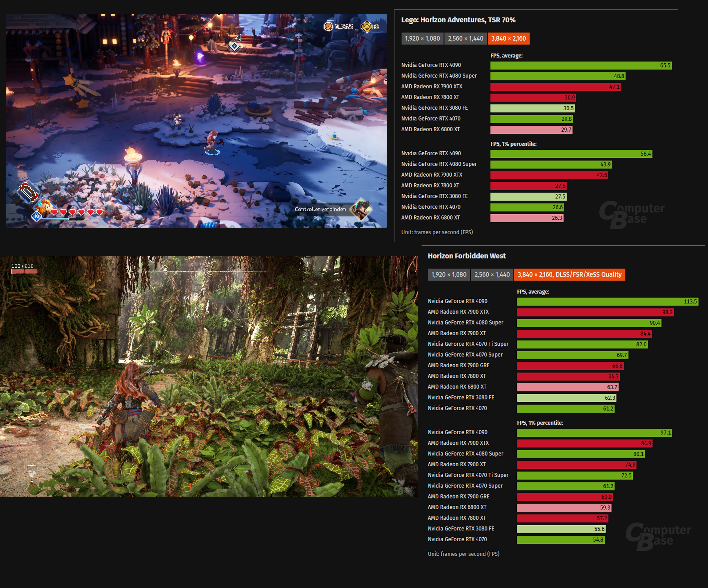Screen dimensions: 708x588
Task: Click the Forbidden West percentile bar showing 59.3
Action: 564,508
